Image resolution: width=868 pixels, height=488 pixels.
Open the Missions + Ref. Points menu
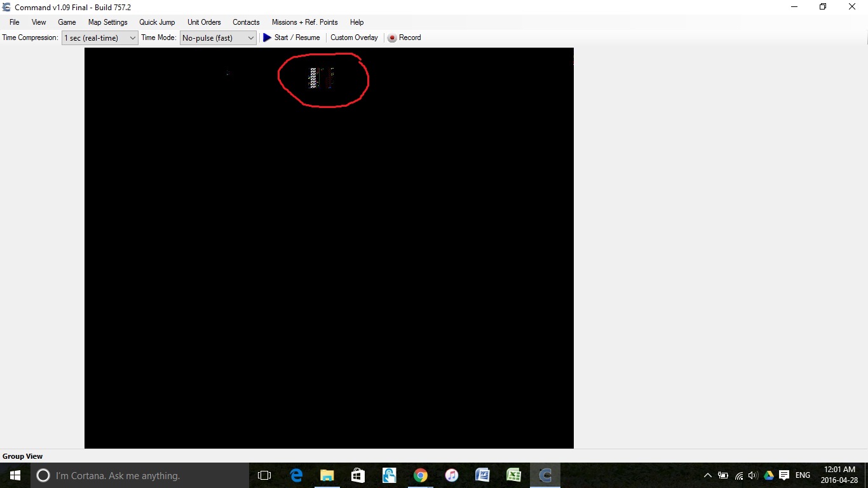[305, 22]
